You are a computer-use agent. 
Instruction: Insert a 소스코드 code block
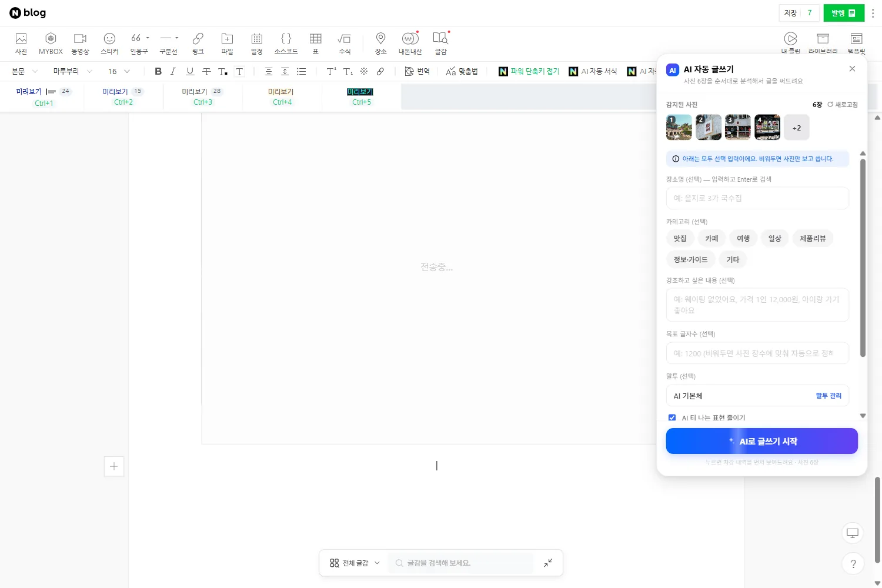(x=286, y=44)
